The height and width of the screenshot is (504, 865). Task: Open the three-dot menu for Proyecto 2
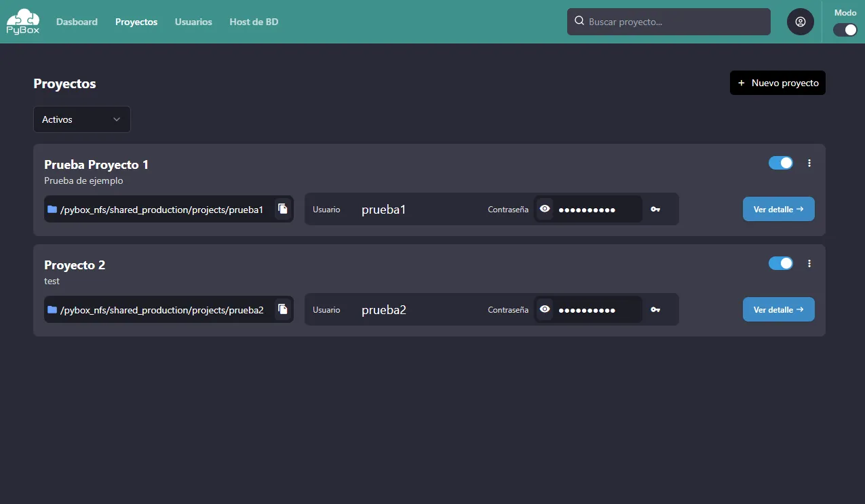(x=809, y=263)
